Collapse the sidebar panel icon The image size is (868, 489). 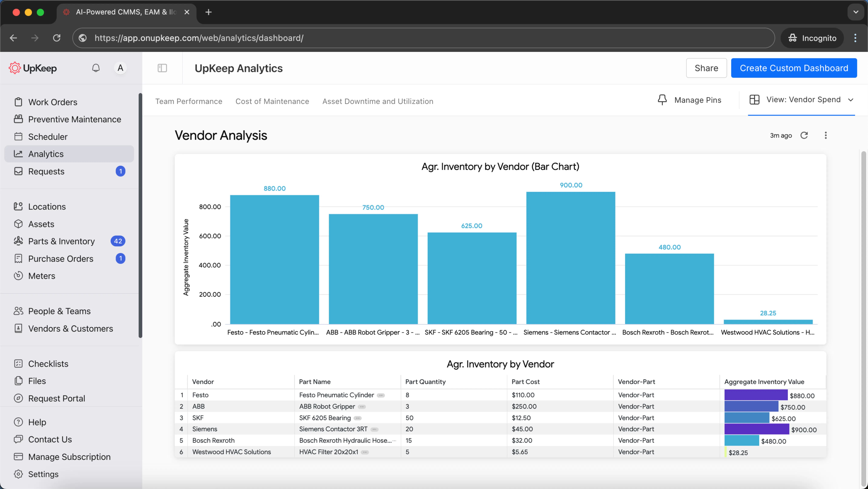162,68
